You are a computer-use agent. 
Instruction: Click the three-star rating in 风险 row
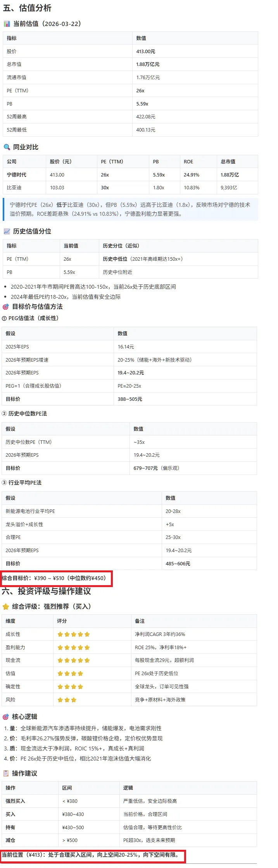pos(67,700)
